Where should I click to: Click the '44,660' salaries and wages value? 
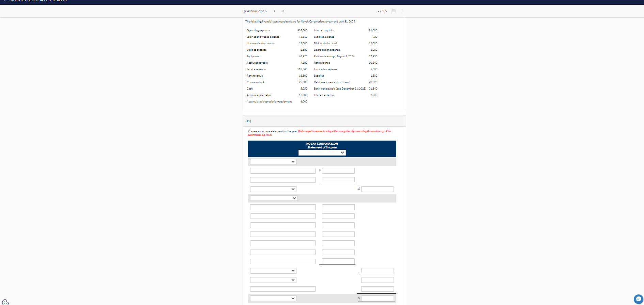pos(303,37)
